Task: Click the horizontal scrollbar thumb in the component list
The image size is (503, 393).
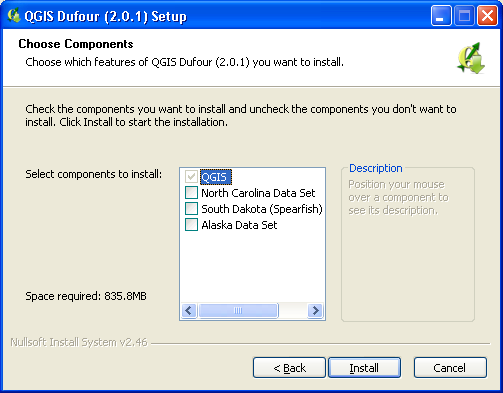Action: coord(238,311)
